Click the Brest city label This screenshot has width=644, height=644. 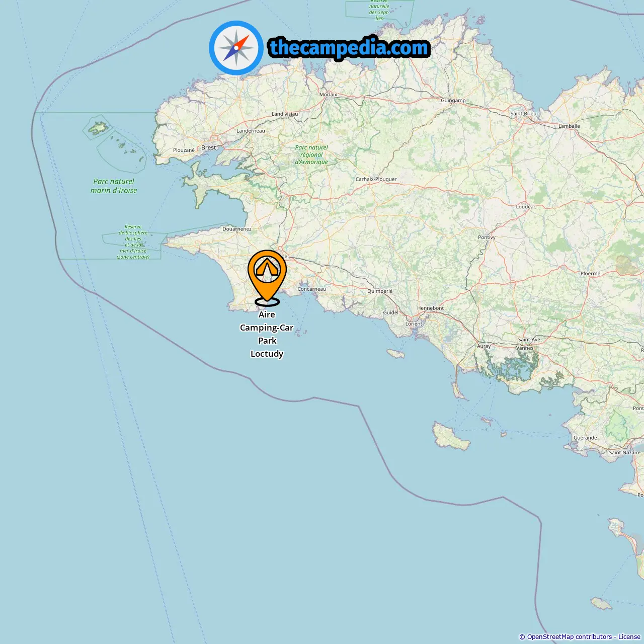click(208, 147)
